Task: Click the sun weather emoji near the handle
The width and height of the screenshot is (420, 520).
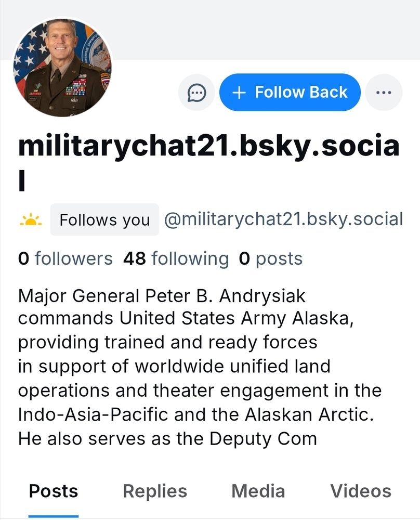Action: click(x=31, y=219)
